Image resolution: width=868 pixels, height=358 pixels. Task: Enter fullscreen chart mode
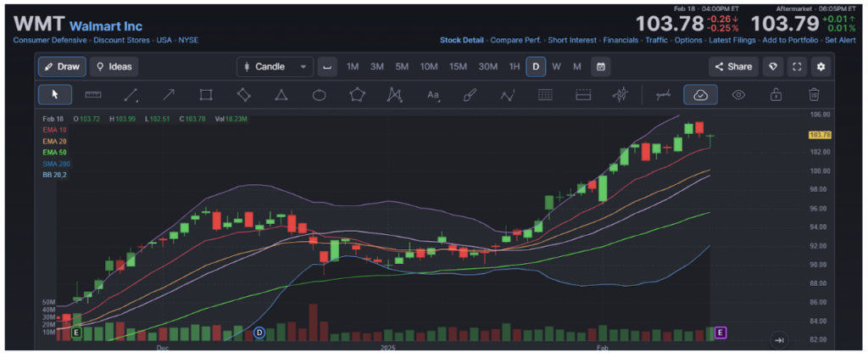797,66
